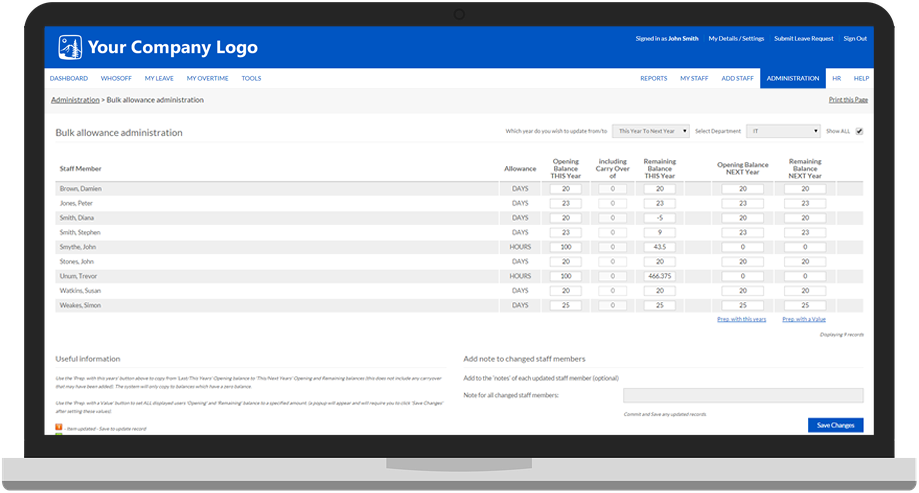The height and width of the screenshot is (493, 919).
Task: Click Brown, Damien carry over field
Action: 612,189
